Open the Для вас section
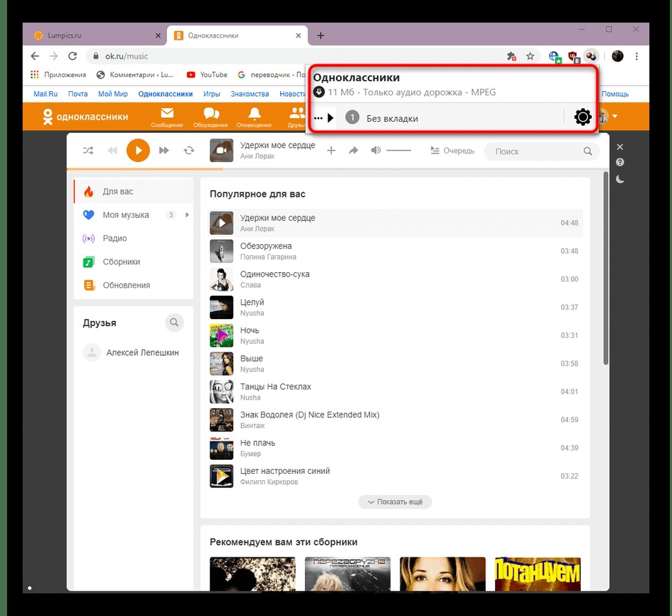The width and height of the screenshot is (672, 616). pyautogui.click(x=134, y=192)
